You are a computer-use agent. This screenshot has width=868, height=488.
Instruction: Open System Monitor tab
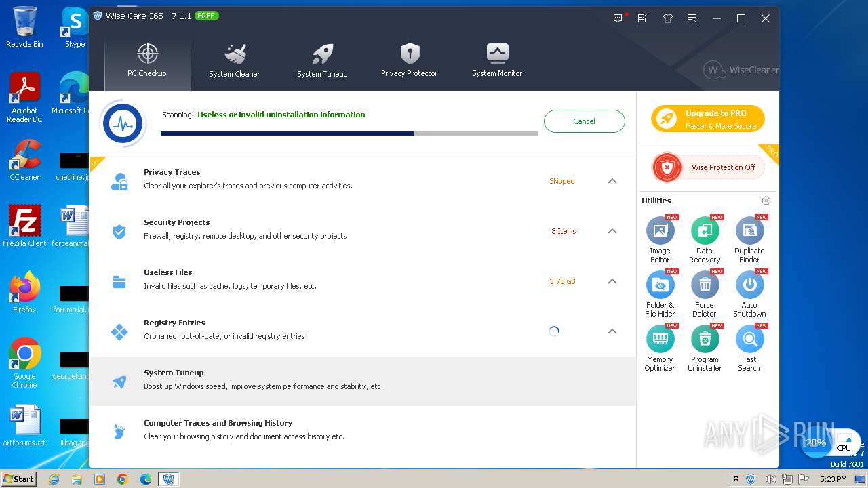(497, 60)
